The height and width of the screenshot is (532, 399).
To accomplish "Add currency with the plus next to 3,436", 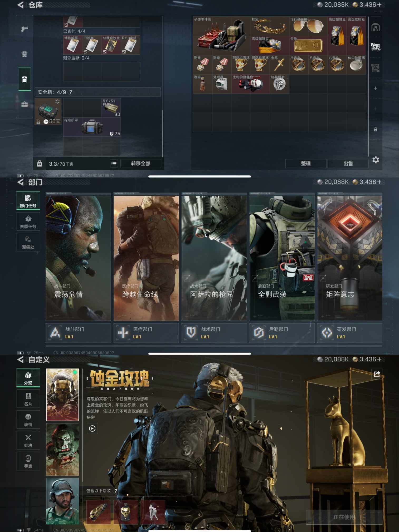I will (x=379, y=5).
